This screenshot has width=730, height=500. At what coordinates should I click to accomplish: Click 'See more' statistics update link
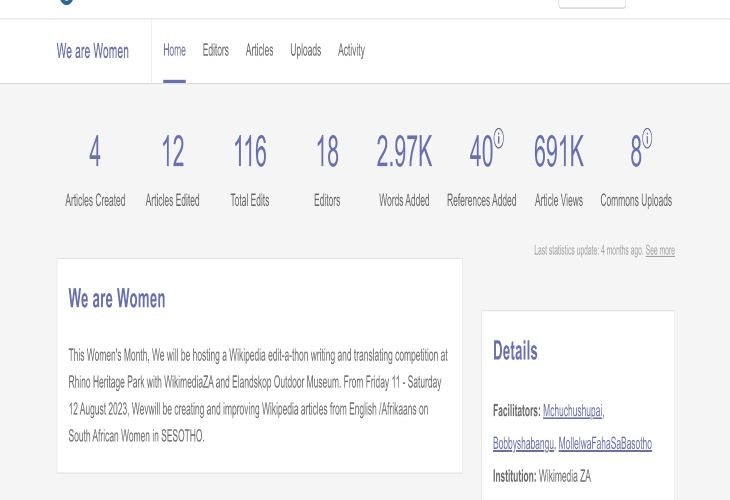659,251
